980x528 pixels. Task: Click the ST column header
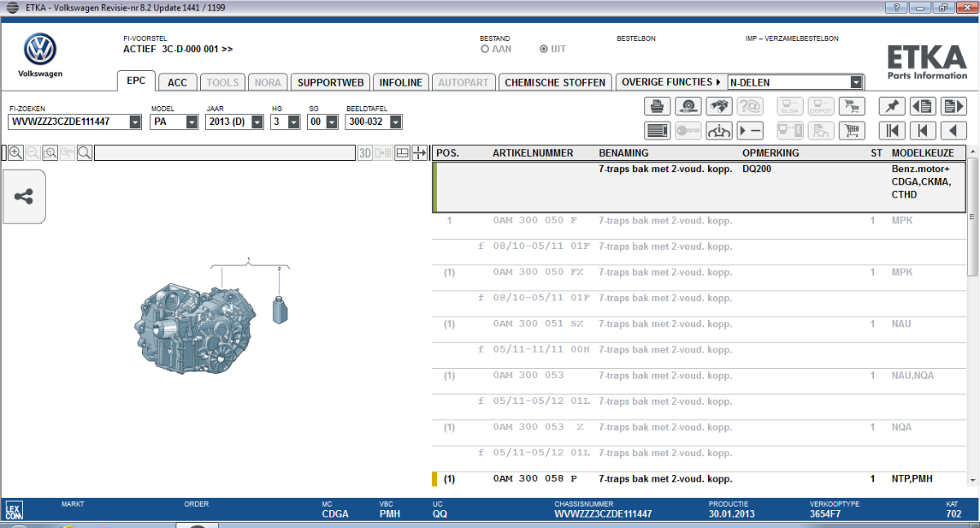coord(876,153)
